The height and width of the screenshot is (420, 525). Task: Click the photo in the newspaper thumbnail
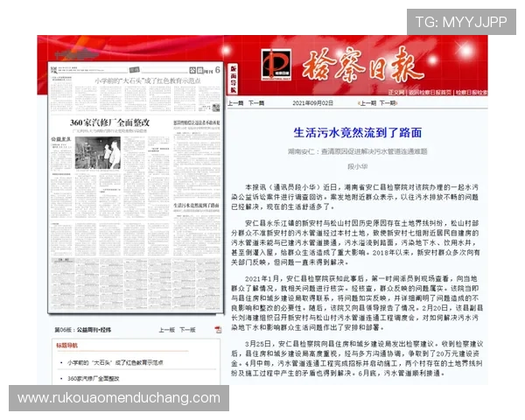(98, 153)
